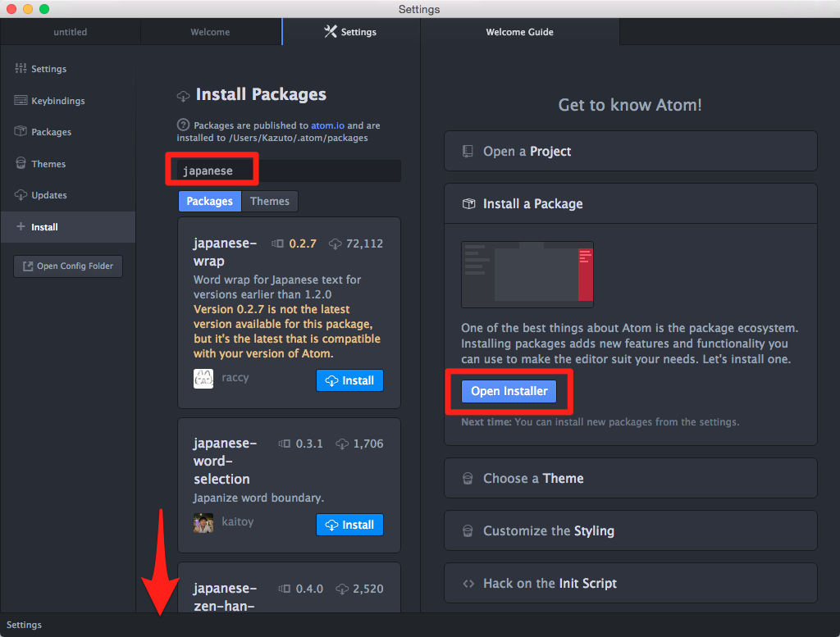Viewport: 840px width, 637px height.
Task: Open the japanese-wrap package title
Action: coord(225,252)
